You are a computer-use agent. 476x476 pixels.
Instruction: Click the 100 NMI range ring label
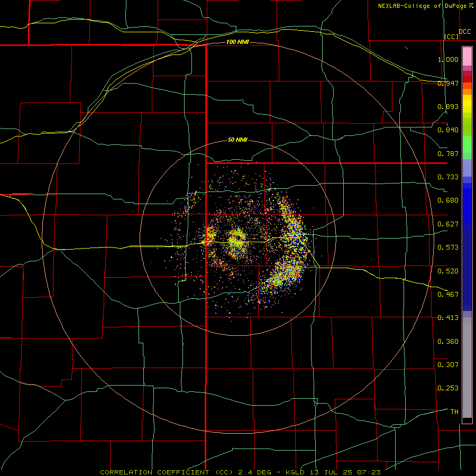point(237,42)
